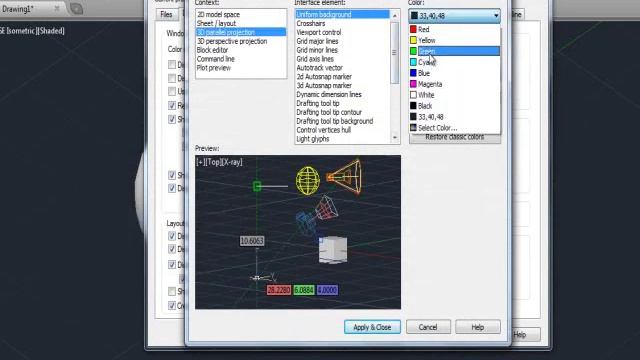The width and height of the screenshot is (640, 360).
Task: Select 3D perspective projection context
Action: click(x=241, y=41)
